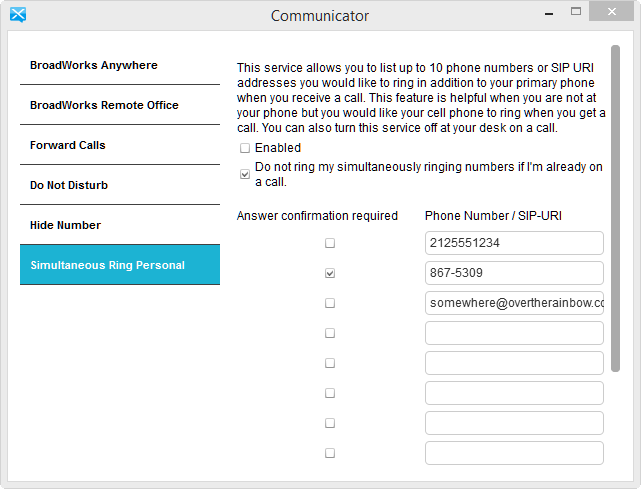Image resolution: width=641 pixels, height=489 pixels.
Task: Click the 867-5309 phone number field
Action: (x=514, y=273)
